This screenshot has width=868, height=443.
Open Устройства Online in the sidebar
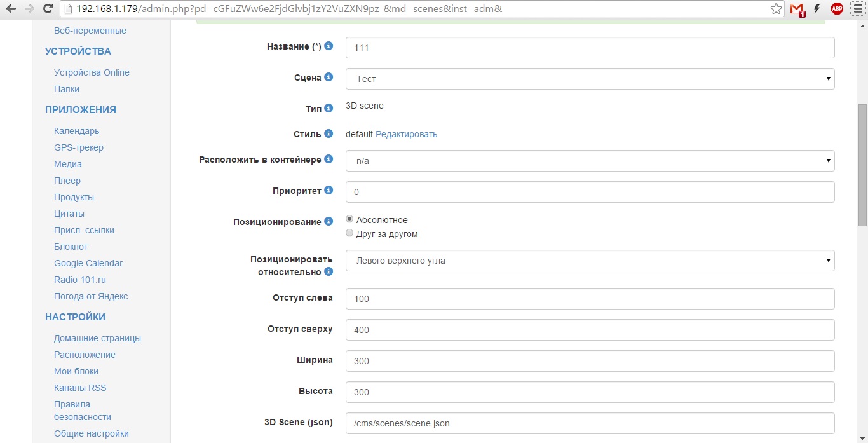click(92, 72)
